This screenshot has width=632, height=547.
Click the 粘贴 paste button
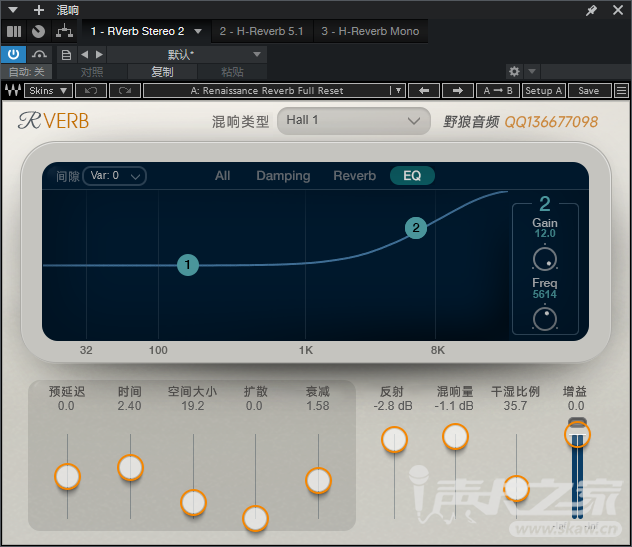click(x=232, y=72)
